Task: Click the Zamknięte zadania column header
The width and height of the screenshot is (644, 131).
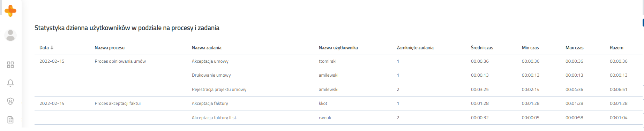Action: (415, 48)
